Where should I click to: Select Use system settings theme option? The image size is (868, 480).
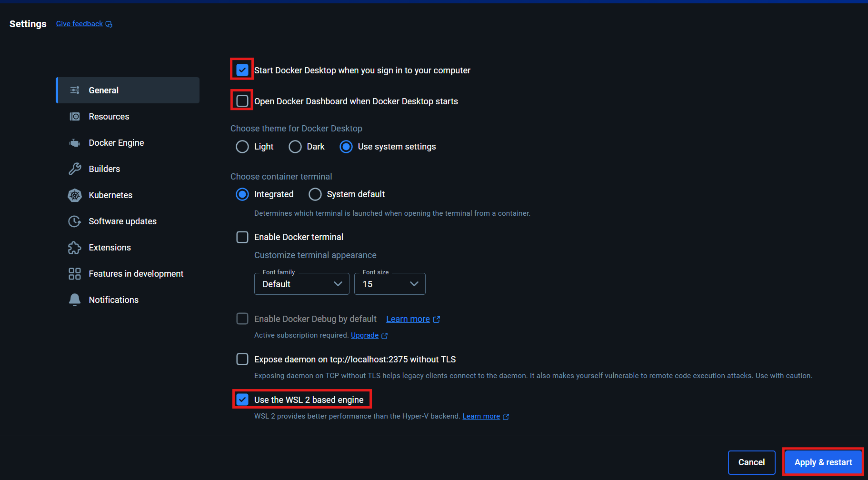[x=346, y=147]
